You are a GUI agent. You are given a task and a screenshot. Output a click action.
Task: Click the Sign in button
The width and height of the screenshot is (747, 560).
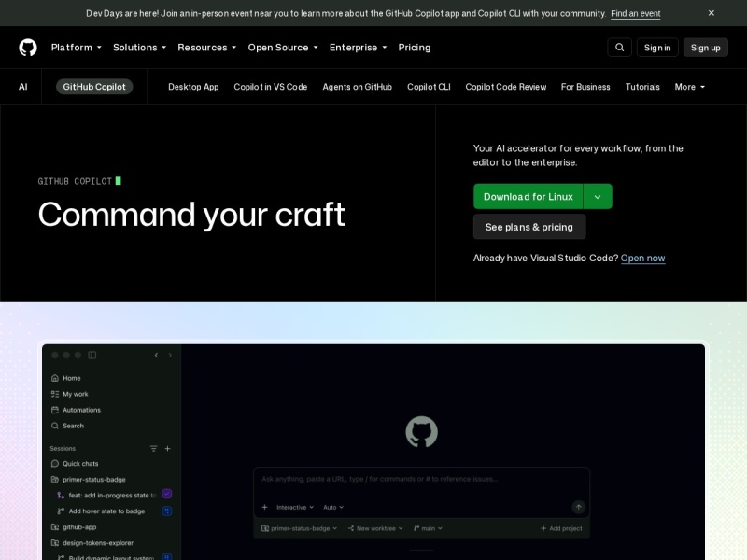pos(657,48)
